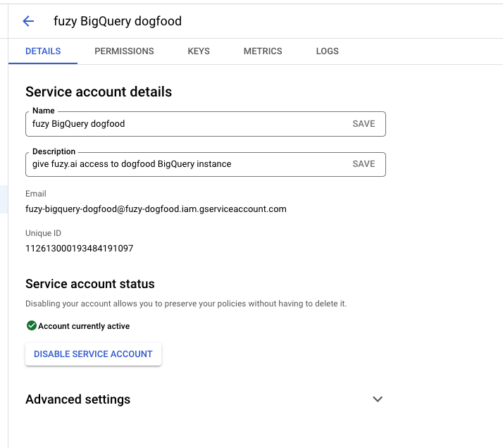Click the Unique ID number
This screenshot has height=448, width=503.
(80, 249)
